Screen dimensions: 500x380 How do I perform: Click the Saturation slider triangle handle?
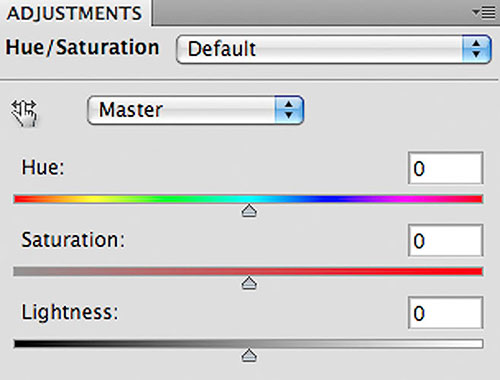click(249, 283)
